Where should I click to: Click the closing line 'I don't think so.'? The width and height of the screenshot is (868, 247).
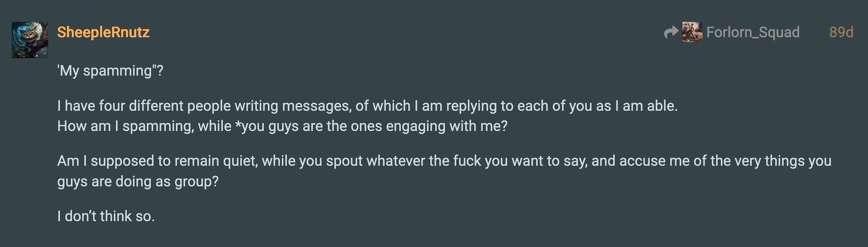(x=106, y=216)
